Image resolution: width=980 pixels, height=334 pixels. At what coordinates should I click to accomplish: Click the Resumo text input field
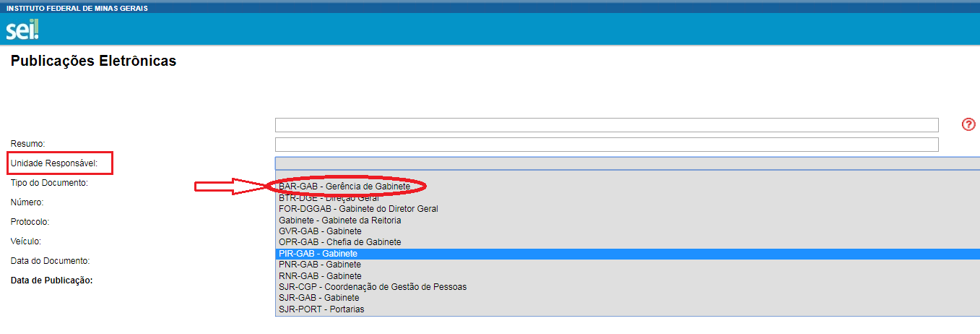pyautogui.click(x=607, y=145)
